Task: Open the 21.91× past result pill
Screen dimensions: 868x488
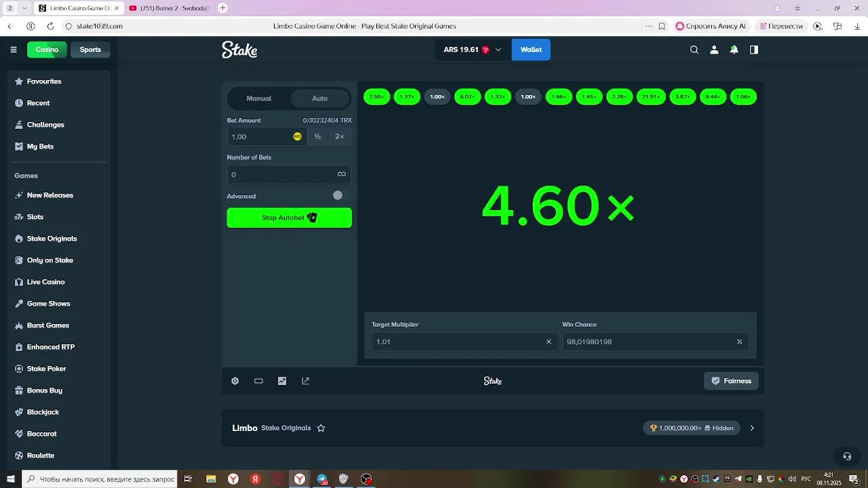Action: [x=651, y=97]
